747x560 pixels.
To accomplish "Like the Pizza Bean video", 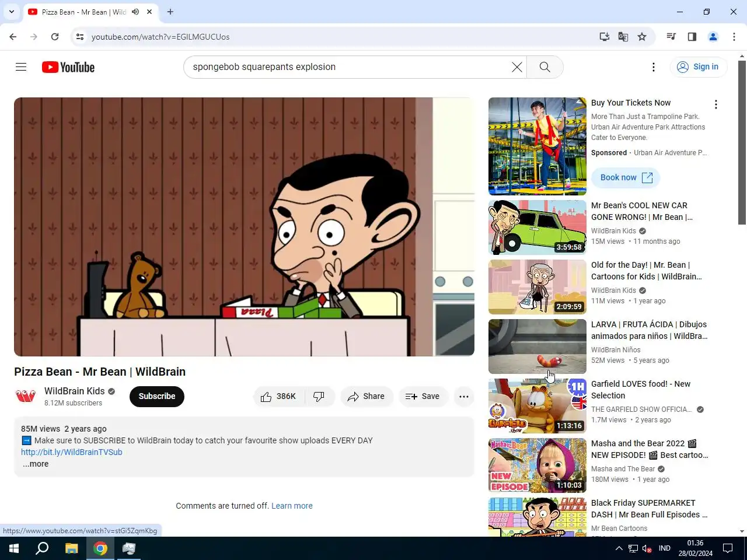I will point(278,397).
